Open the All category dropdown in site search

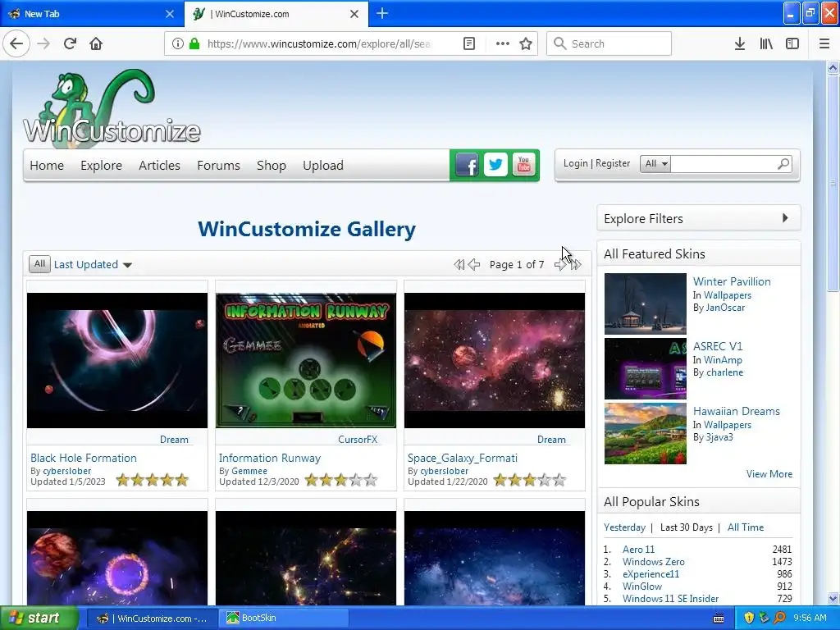point(655,163)
